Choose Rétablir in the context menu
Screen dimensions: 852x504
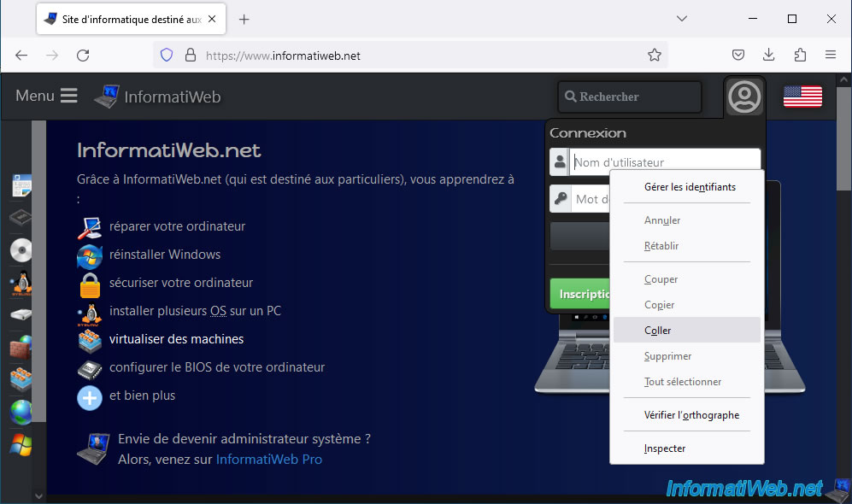(x=687, y=245)
